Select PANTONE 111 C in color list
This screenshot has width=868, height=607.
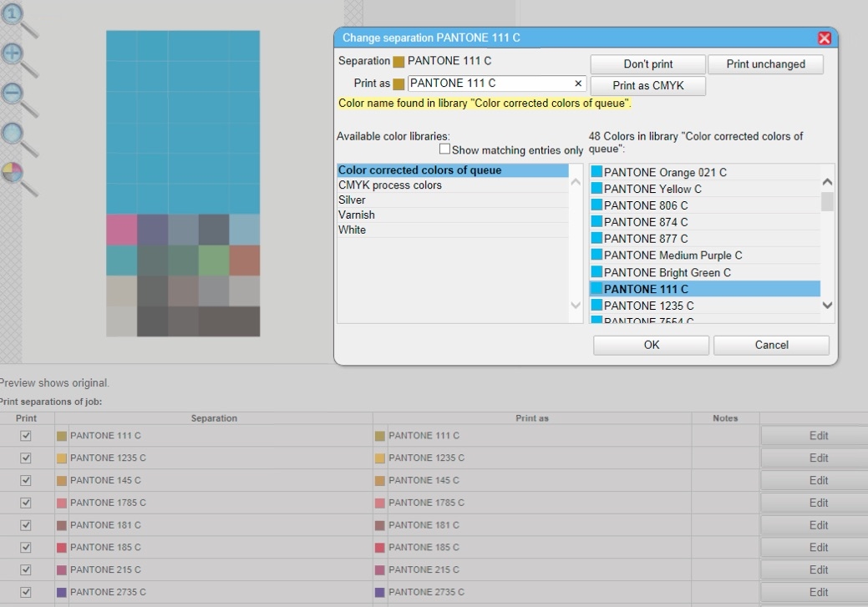click(705, 289)
